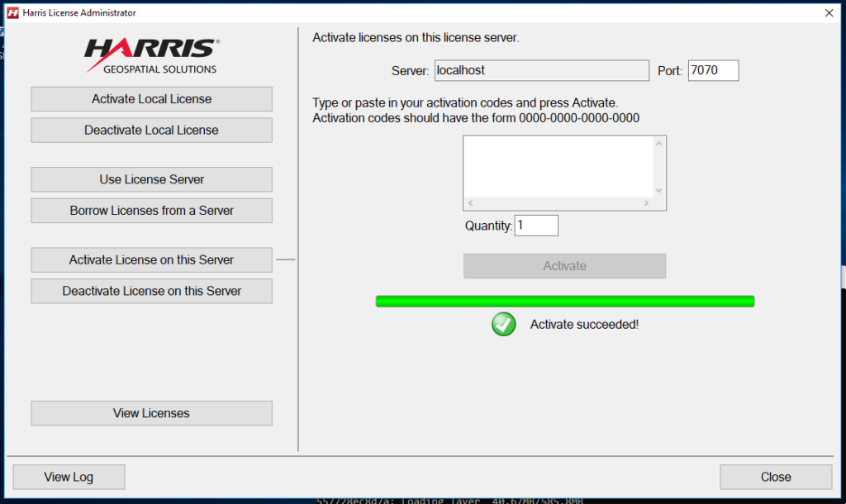Click the activation box scroll-left arrow
This screenshot has width=846, height=504.
click(470, 203)
